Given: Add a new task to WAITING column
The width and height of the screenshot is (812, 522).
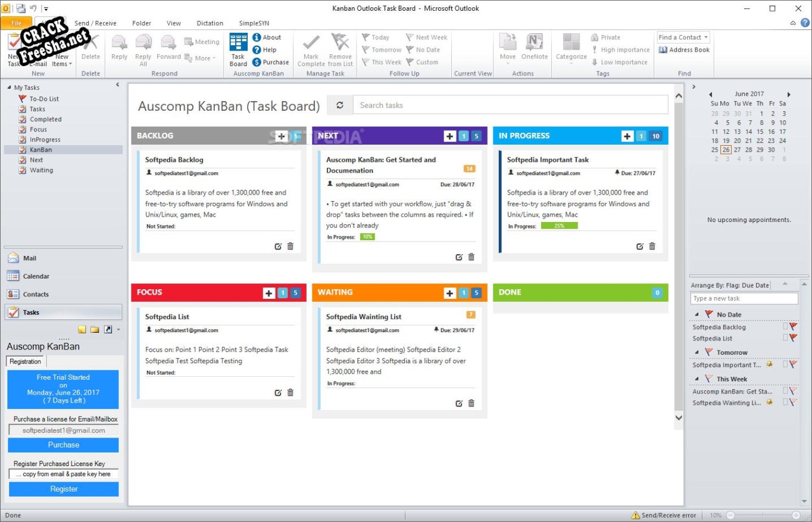Looking at the screenshot, I should click(450, 293).
